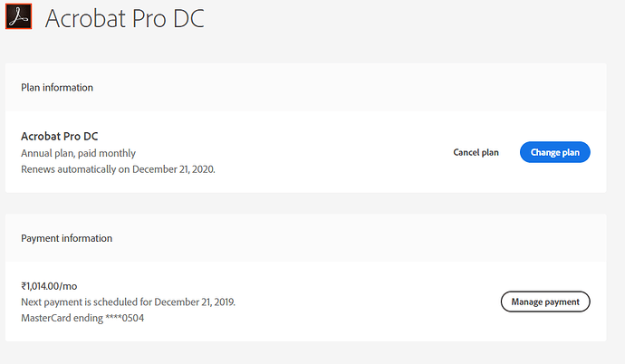This screenshot has width=625, height=364.
Task: Click the 'for' before the 2019 payment date
Action: coord(144,302)
